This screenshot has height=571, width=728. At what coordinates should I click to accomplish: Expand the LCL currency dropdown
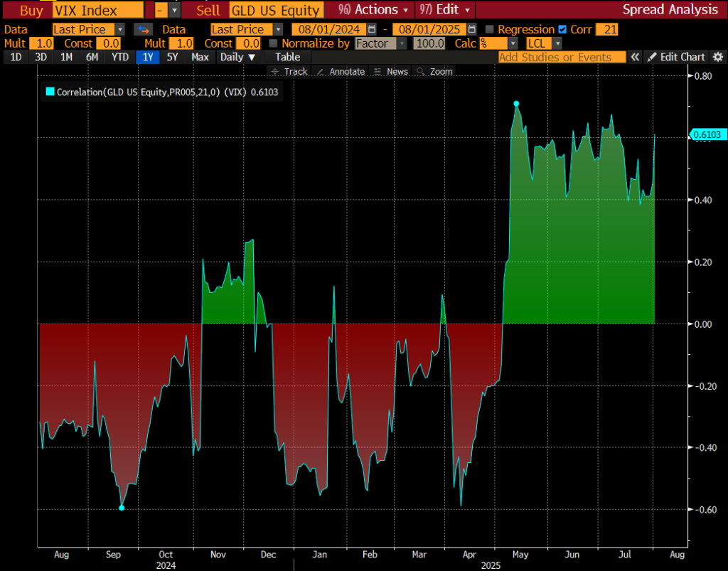(557, 43)
